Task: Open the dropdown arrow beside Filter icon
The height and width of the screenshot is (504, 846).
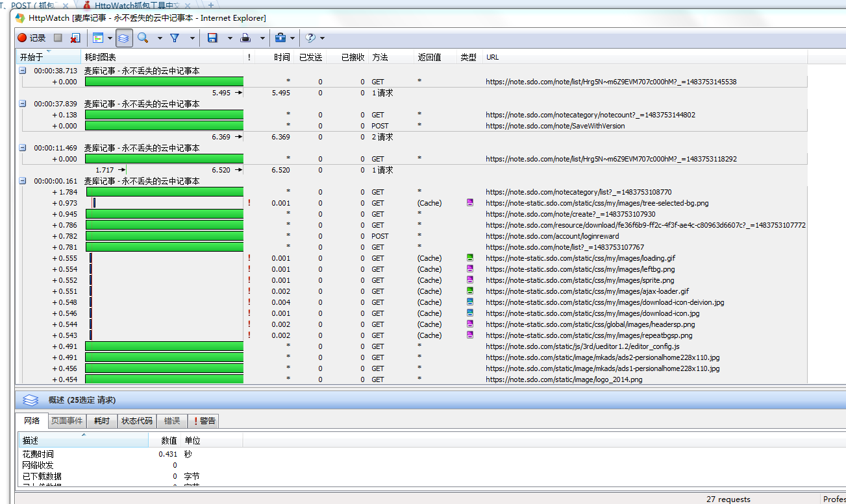Action: coord(192,38)
